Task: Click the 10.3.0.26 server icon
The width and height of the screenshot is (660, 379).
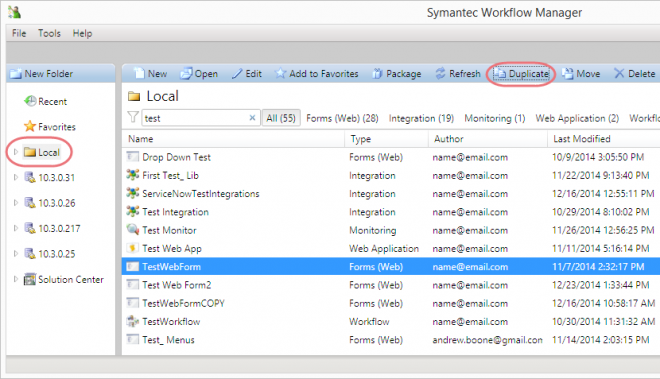Action: (x=30, y=203)
